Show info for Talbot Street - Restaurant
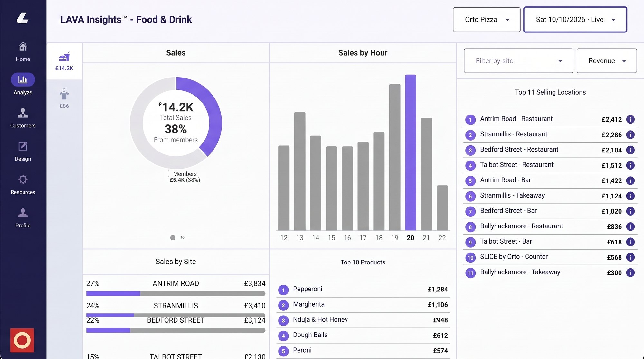 point(630,165)
